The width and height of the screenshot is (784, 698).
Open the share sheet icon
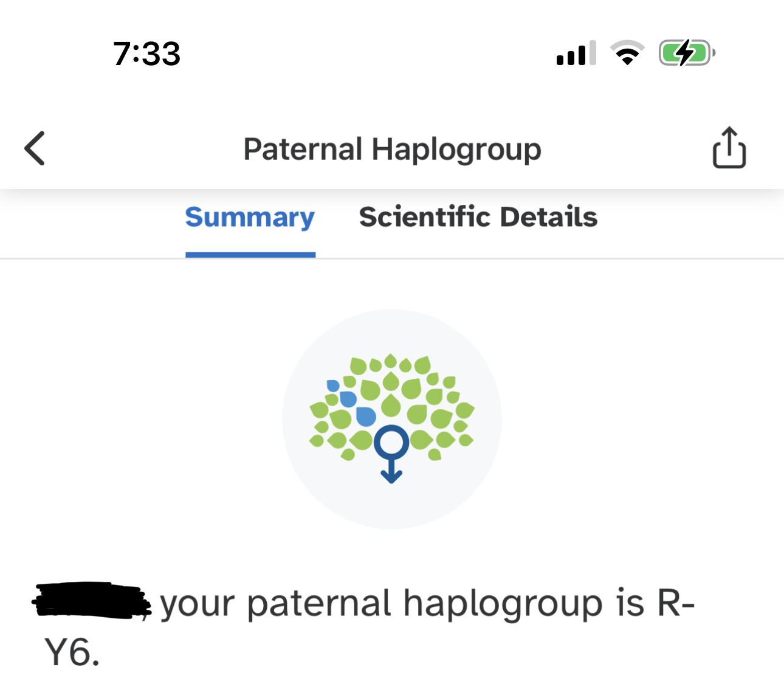[x=729, y=147]
